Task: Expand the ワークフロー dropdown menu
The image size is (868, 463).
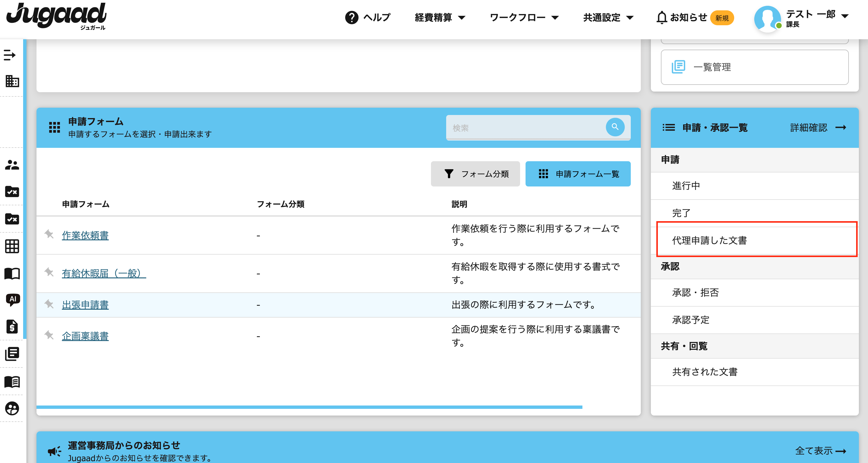Action: coord(524,18)
